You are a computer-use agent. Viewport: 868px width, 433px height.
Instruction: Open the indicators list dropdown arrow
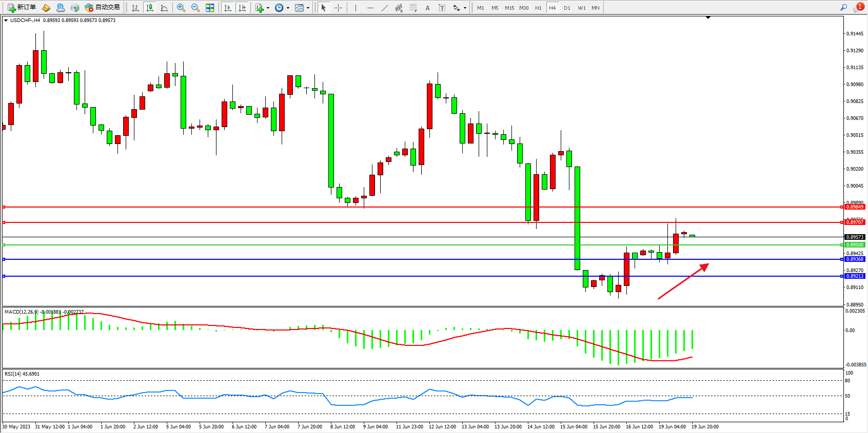click(268, 8)
